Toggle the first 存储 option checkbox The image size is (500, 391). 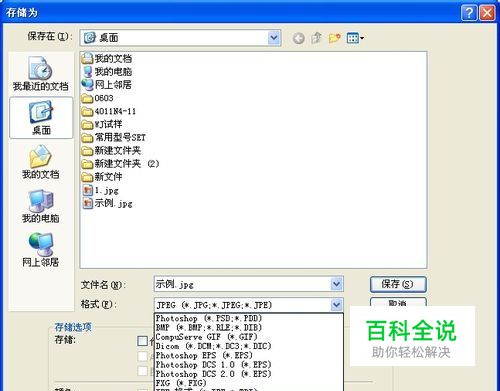(142, 341)
